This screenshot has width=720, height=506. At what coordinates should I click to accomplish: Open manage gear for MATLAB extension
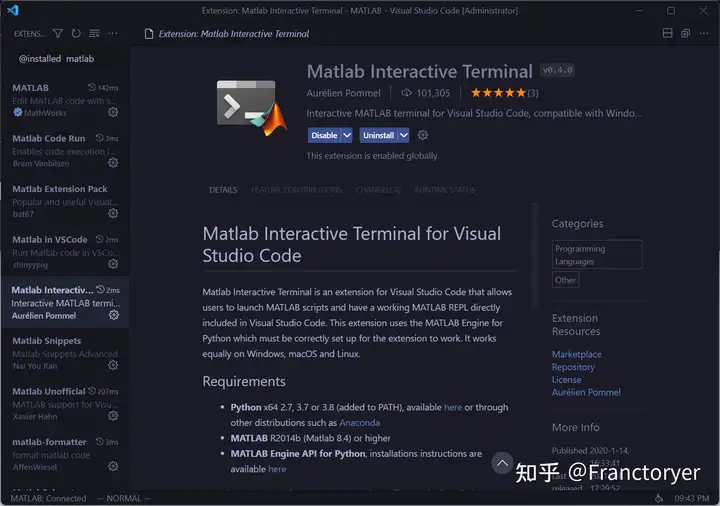pos(113,112)
